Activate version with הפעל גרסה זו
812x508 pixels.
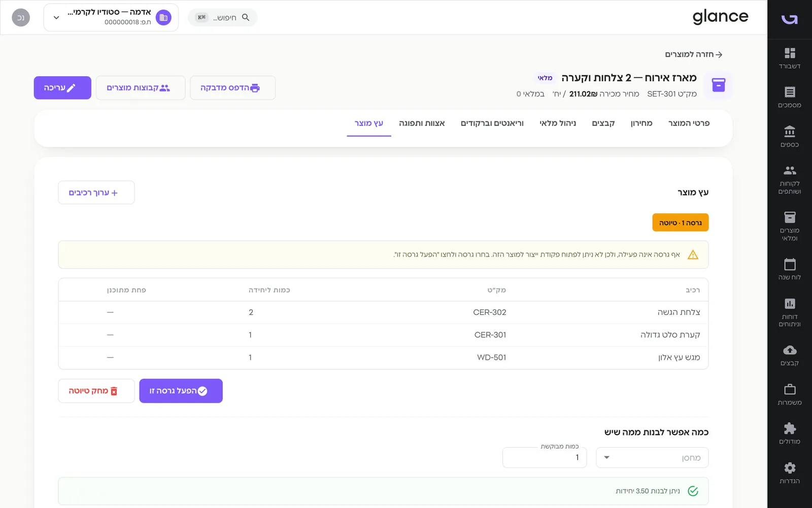(181, 391)
